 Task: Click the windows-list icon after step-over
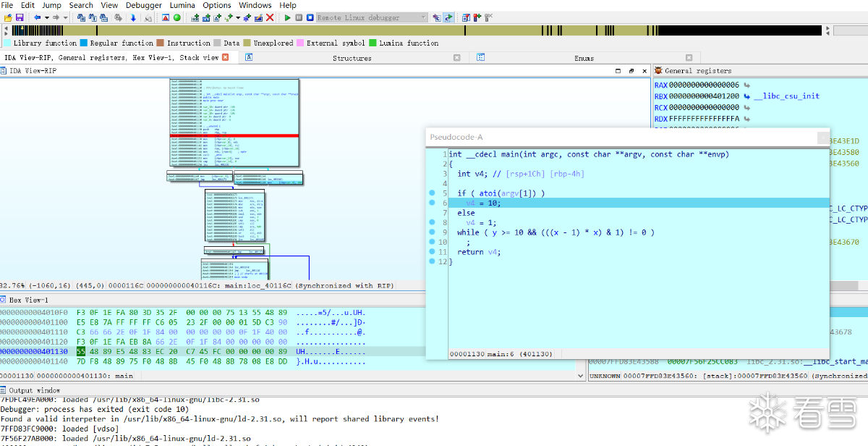(466, 17)
